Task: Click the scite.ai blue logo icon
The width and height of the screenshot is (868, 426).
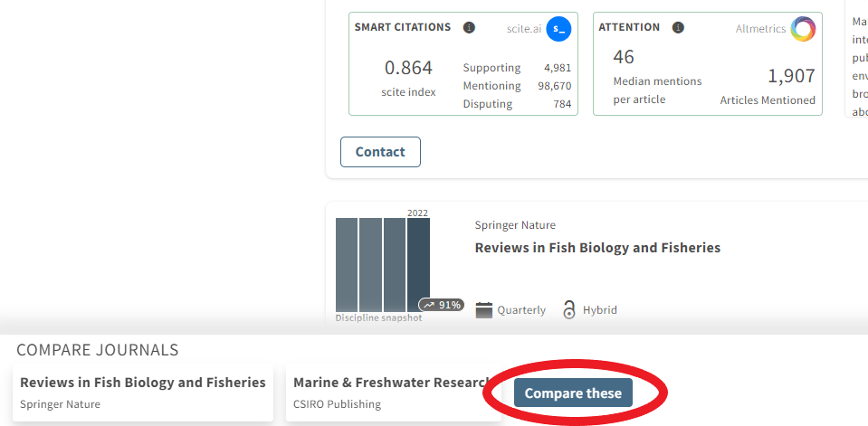Action: tap(559, 29)
